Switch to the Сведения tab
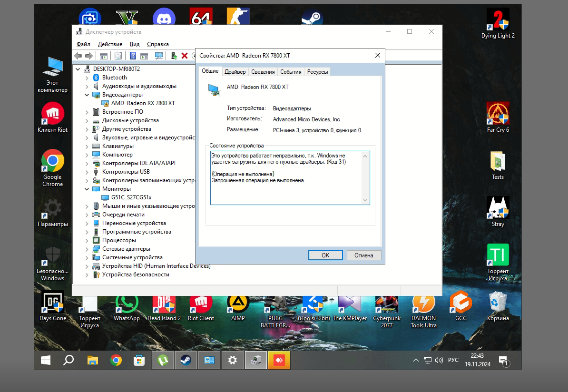This screenshot has height=392, width=568. click(x=263, y=72)
